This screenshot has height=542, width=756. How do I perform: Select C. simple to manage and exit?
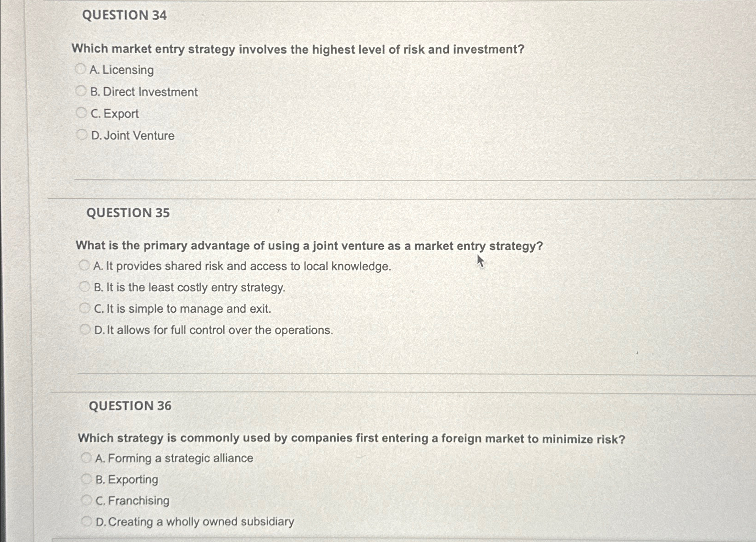(x=84, y=307)
